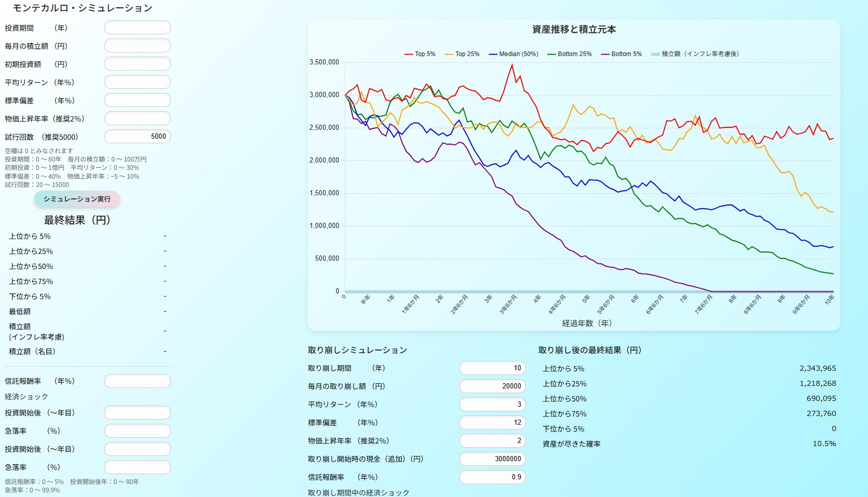Toggle 積立額（インフレ率考慮後）legend entry
The height and width of the screenshot is (497, 868).
pos(695,54)
